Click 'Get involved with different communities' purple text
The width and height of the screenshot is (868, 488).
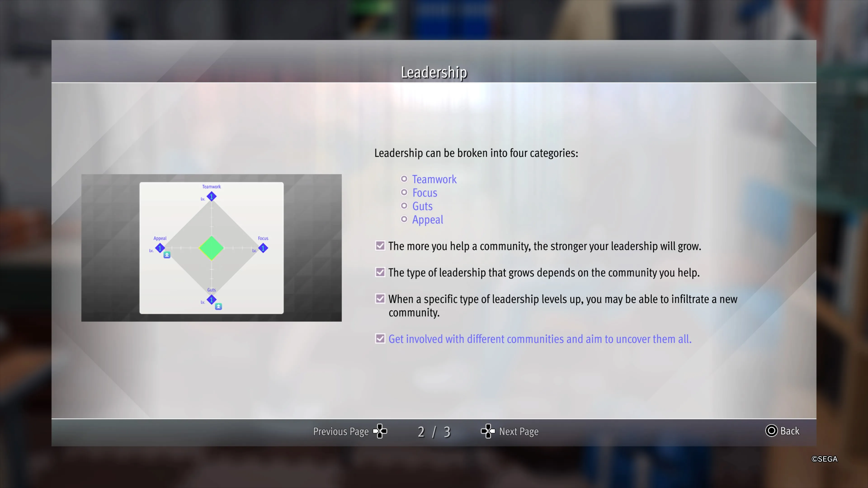(x=540, y=339)
